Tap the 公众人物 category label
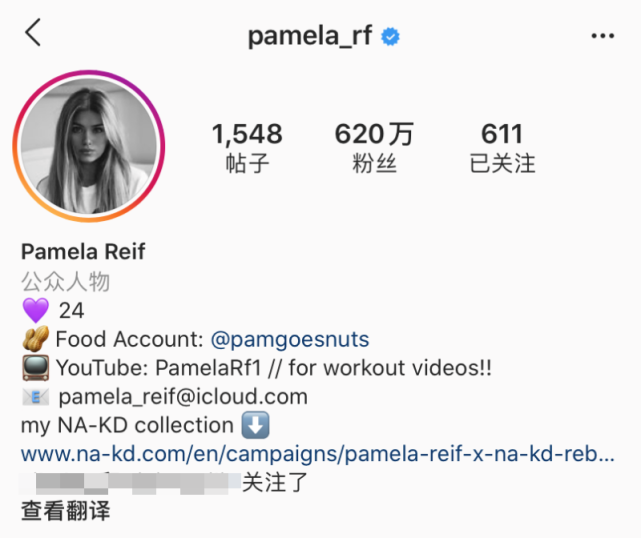 (65, 282)
